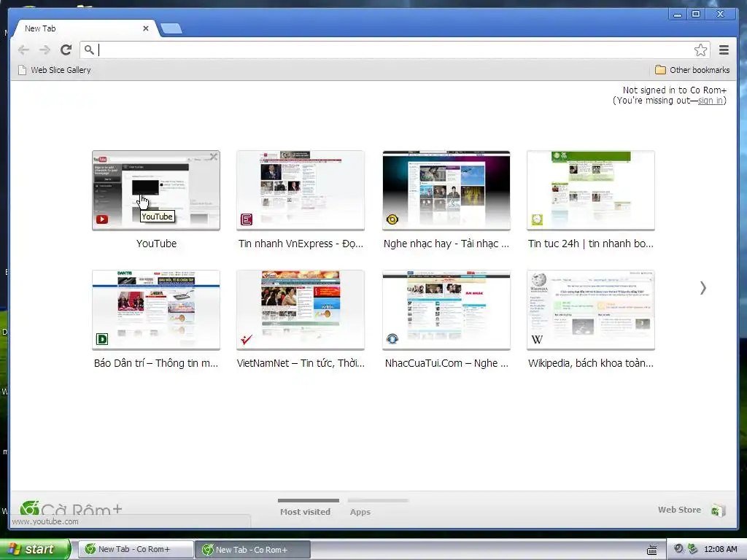Minimize the Co Rom+ browser window
Image resolution: width=747 pixels, height=560 pixels.
(677, 15)
